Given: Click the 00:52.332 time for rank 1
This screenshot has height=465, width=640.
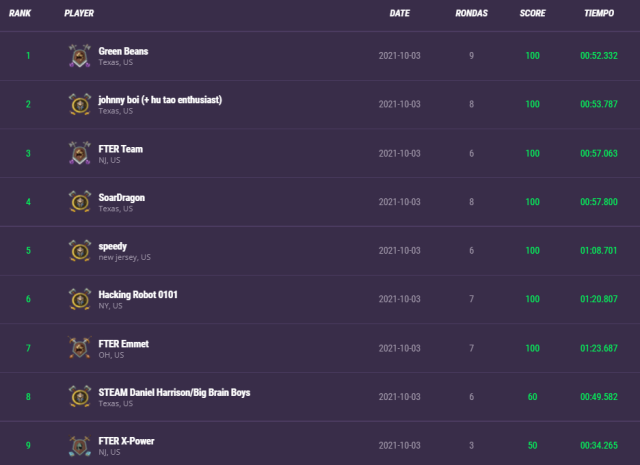Looking at the screenshot, I should coord(598,56).
